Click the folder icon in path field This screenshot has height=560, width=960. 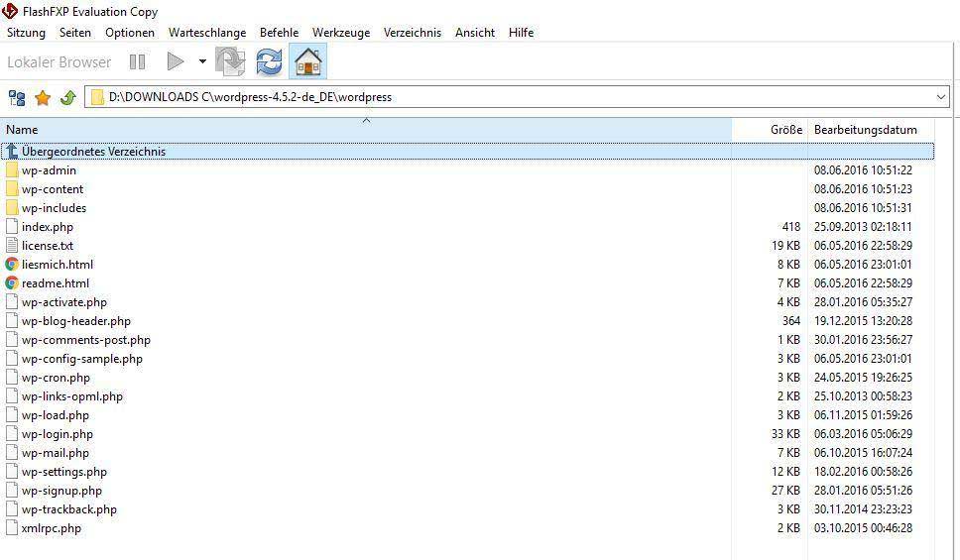97,97
